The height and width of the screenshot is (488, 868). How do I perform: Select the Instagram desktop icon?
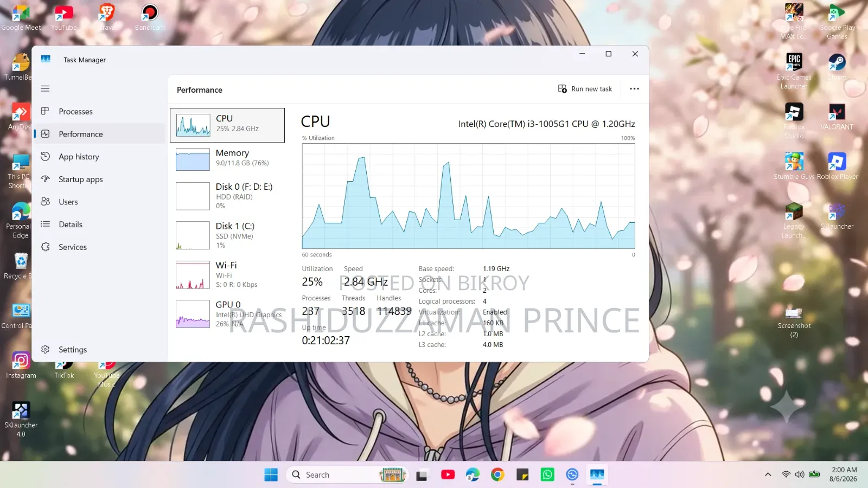21,365
